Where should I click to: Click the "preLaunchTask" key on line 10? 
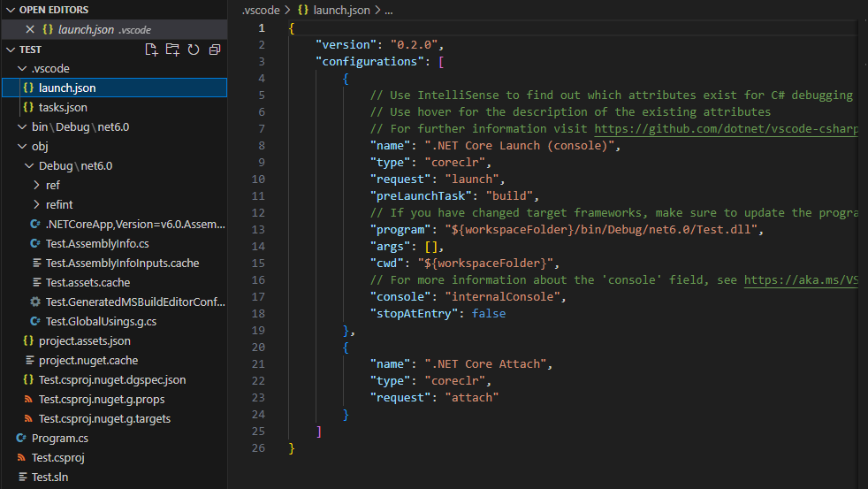pos(421,195)
